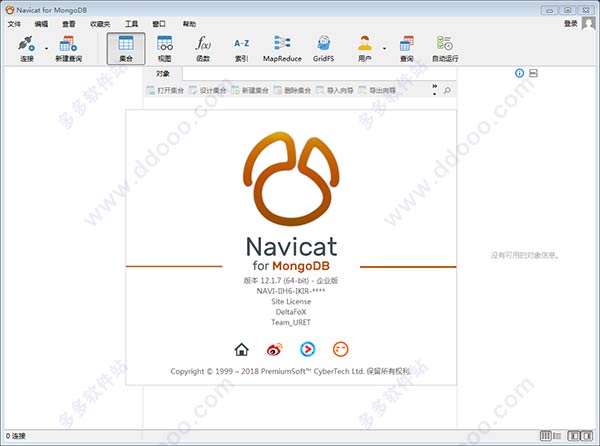
Task: Open the 自动运行 automation icon
Action: 445,49
